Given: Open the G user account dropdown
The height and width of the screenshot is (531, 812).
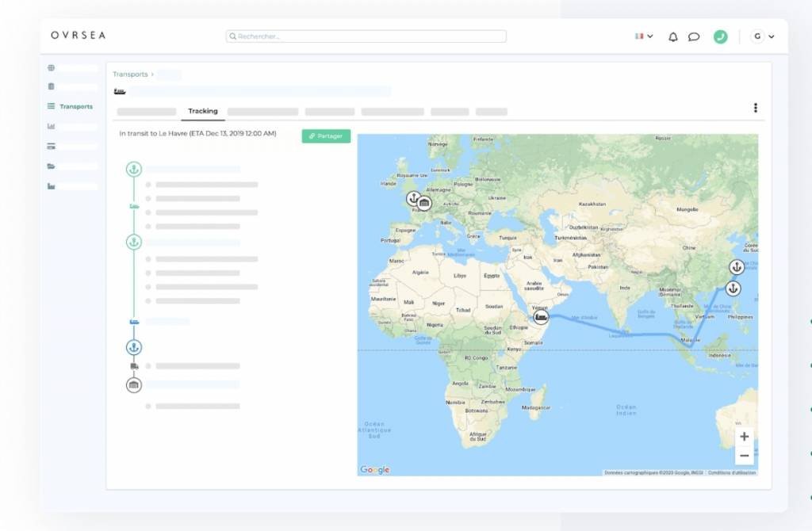Looking at the screenshot, I should coord(762,36).
